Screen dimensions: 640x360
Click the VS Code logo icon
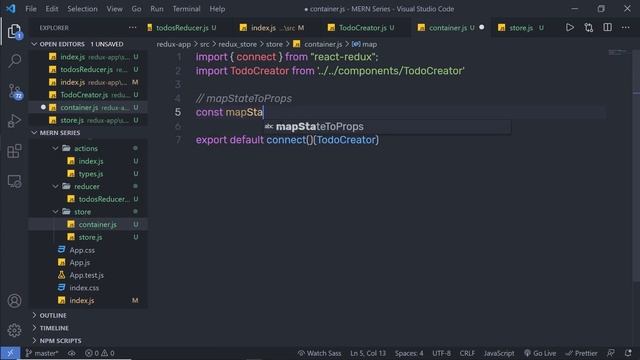pyautogui.click(x=11, y=9)
